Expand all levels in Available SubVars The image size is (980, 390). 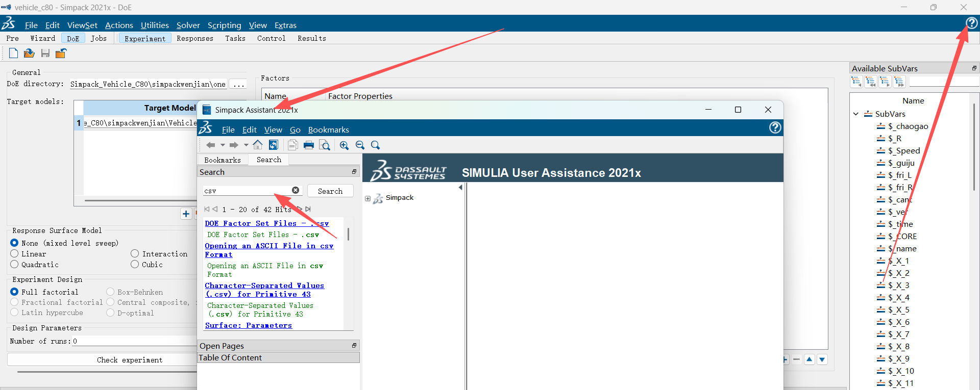click(x=899, y=82)
